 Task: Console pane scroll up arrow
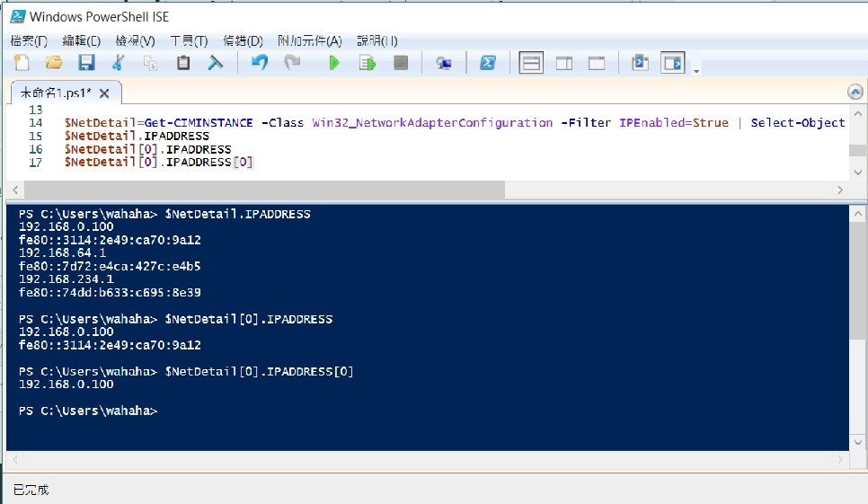pyautogui.click(x=857, y=214)
